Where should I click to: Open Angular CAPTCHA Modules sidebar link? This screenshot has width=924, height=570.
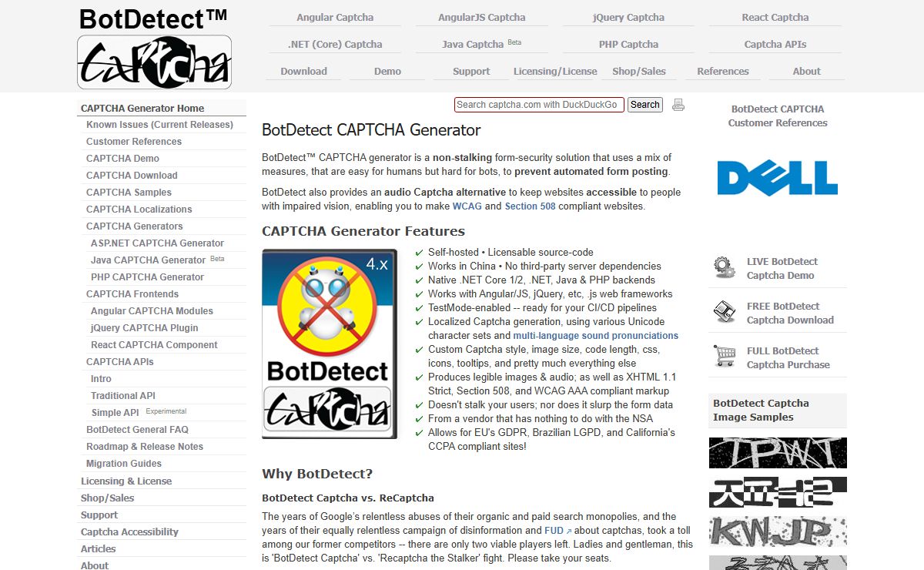click(152, 311)
